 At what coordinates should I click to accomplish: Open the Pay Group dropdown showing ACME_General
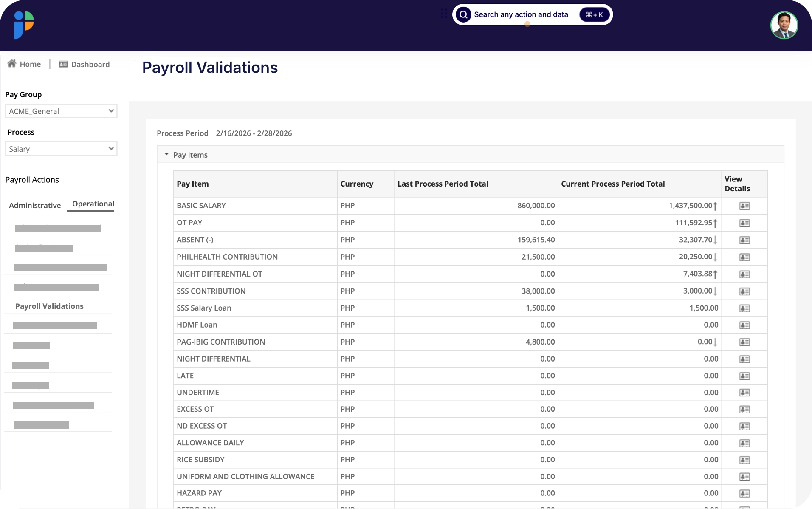click(x=61, y=111)
